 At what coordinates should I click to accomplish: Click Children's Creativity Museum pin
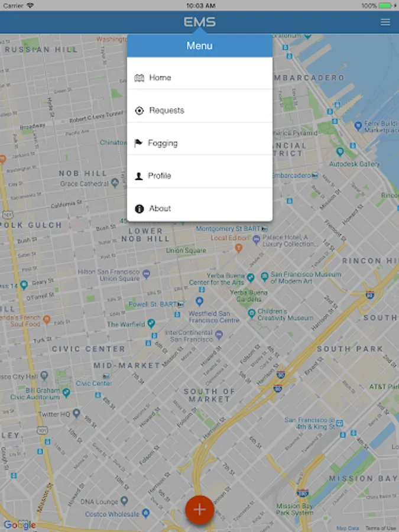tap(251, 313)
